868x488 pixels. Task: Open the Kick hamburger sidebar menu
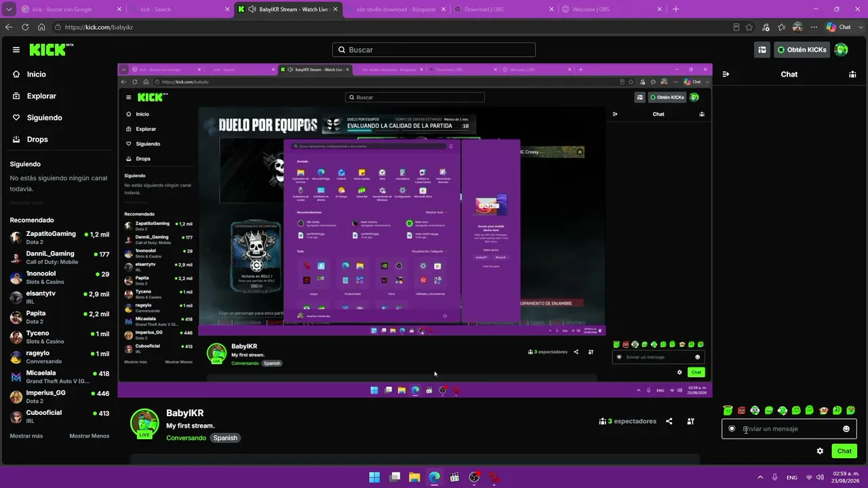[16, 49]
